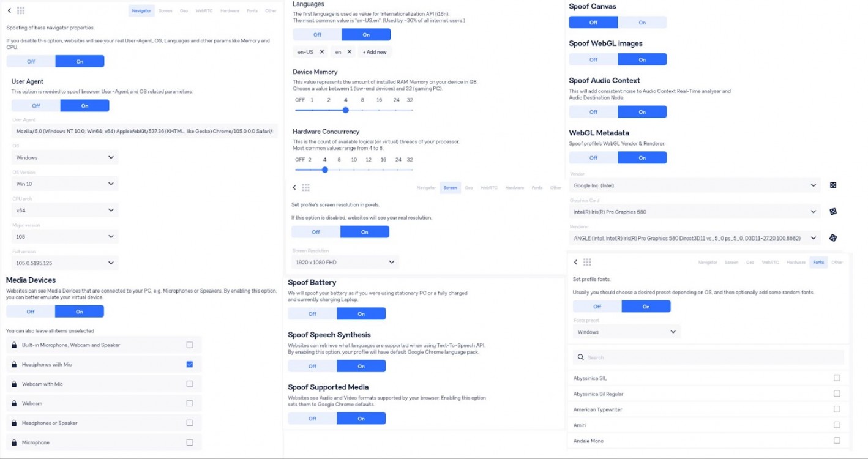The image size is (868, 459).
Task: Open grid menu icon in Fonts panel
Action: 587,262
